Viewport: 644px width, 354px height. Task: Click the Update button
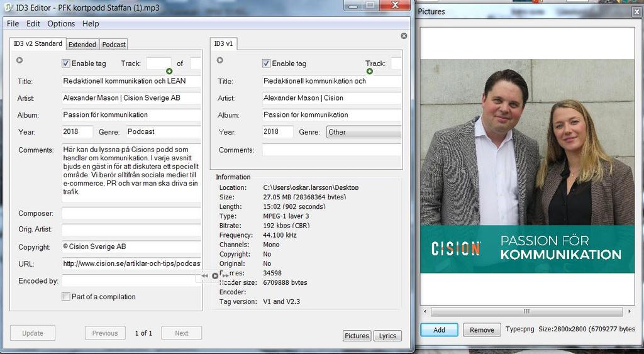pyautogui.click(x=33, y=333)
